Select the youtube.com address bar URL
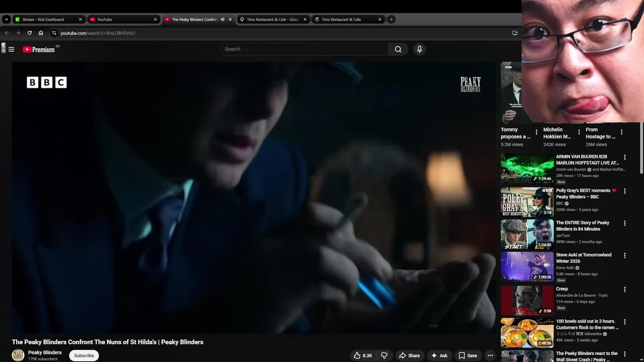644x362 pixels. click(x=98, y=33)
